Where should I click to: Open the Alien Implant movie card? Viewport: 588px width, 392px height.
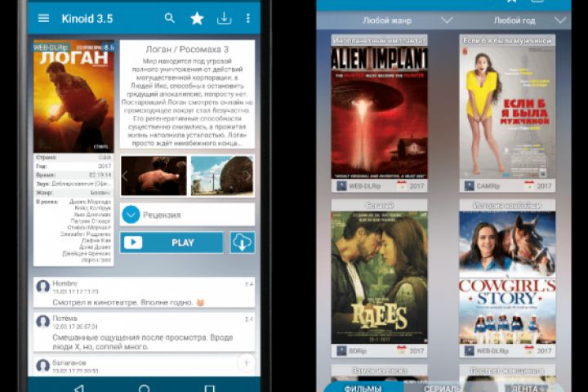click(x=379, y=114)
